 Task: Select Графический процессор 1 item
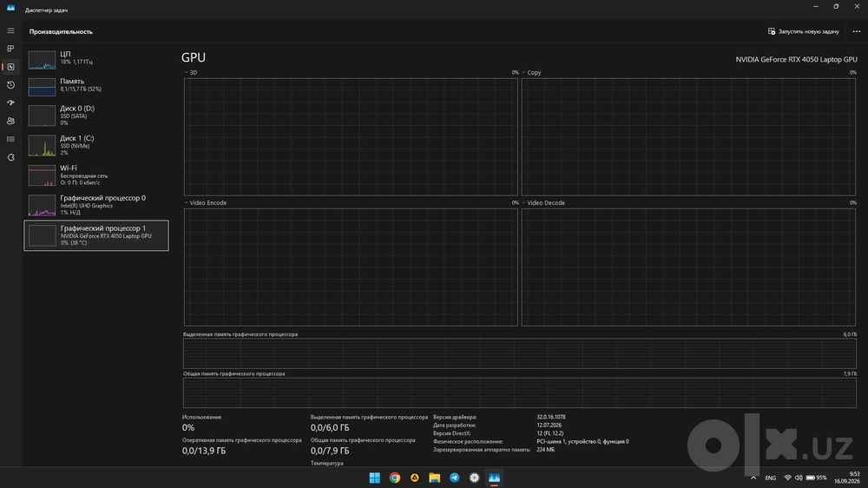tap(96, 235)
